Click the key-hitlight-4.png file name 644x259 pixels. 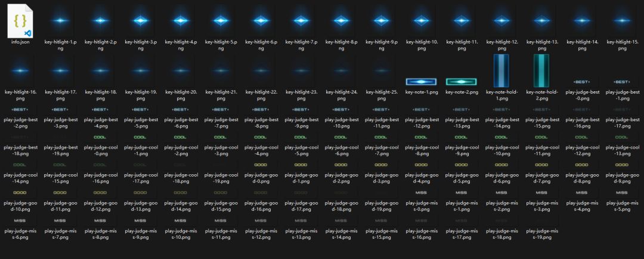click(x=181, y=45)
